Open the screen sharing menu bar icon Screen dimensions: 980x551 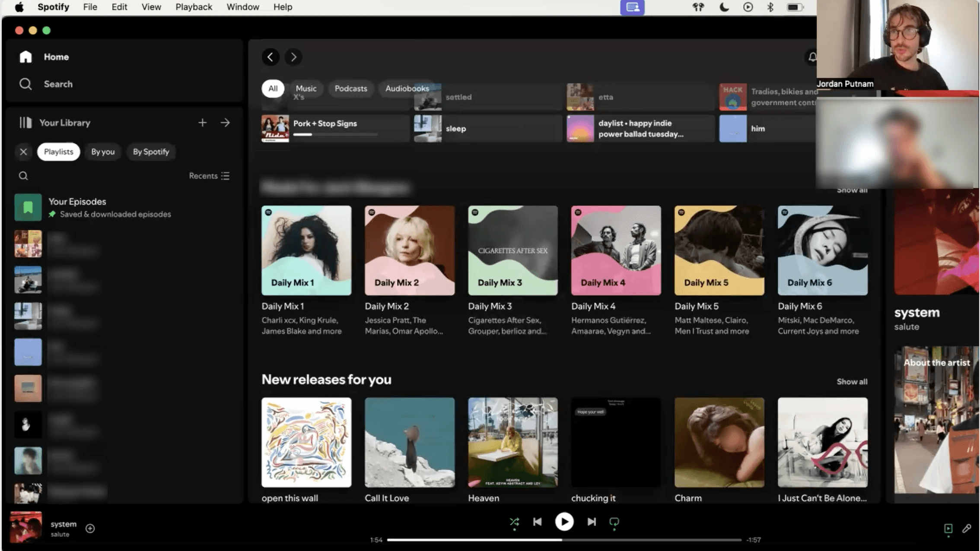632,7
